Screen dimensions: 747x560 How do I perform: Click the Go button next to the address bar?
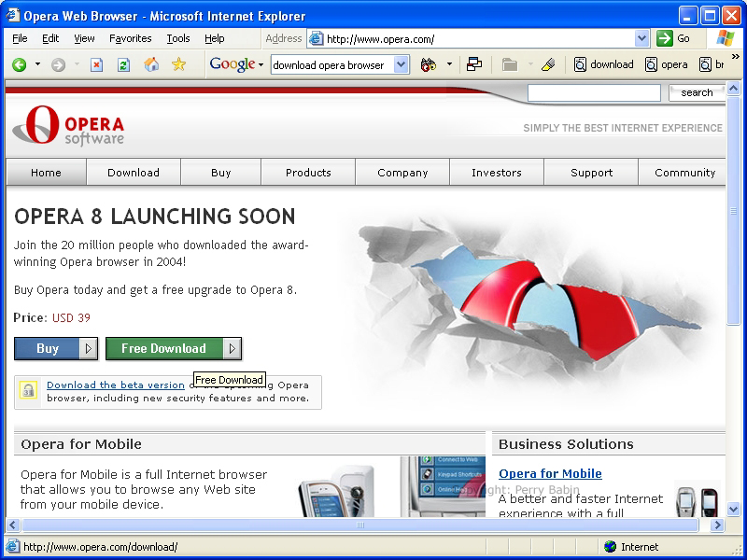pyautogui.click(x=672, y=38)
